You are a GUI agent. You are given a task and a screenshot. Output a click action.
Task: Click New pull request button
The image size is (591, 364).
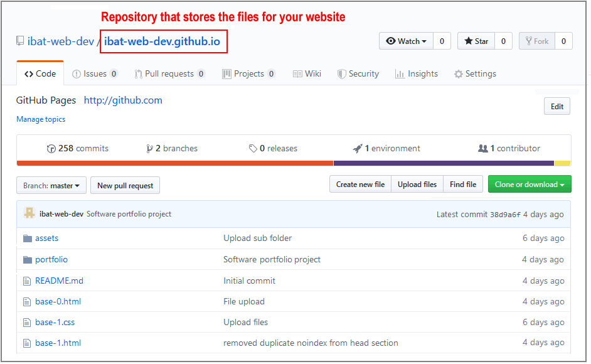[125, 186]
